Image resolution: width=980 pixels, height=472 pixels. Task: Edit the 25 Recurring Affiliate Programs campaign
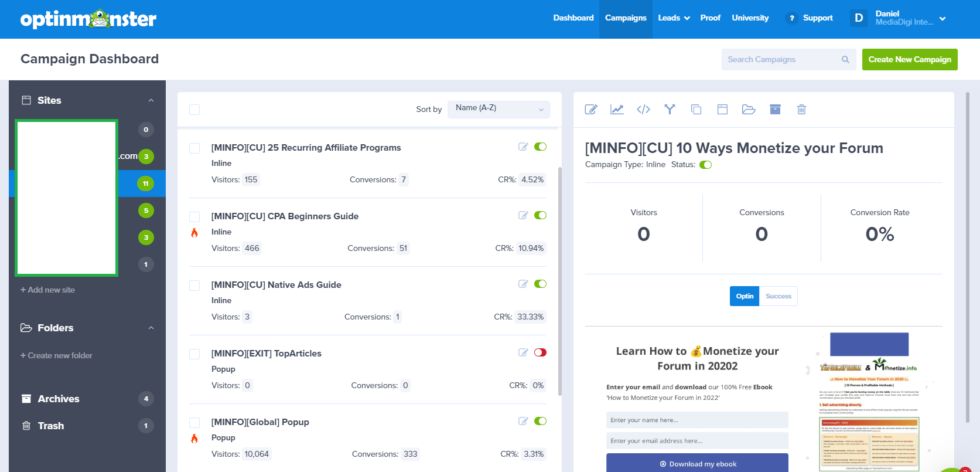(523, 147)
